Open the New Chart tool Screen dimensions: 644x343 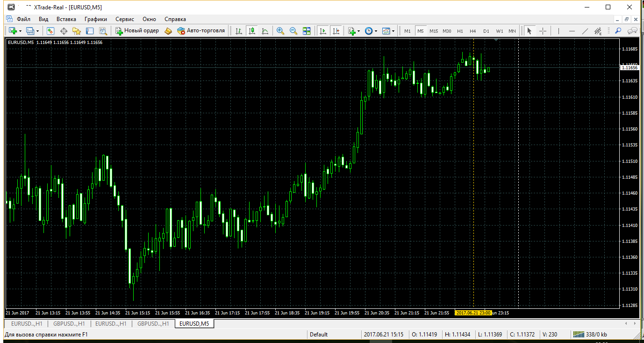click(13, 31)
